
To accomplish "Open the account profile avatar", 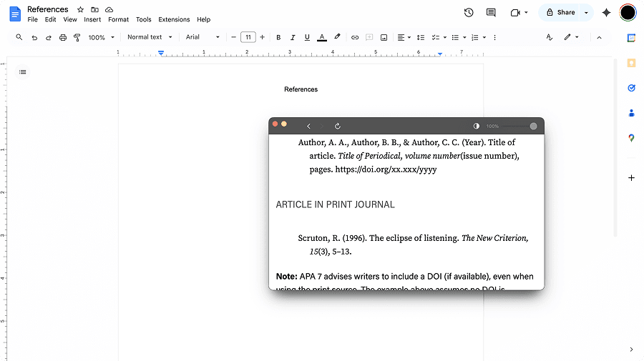I will coord(628,13).
